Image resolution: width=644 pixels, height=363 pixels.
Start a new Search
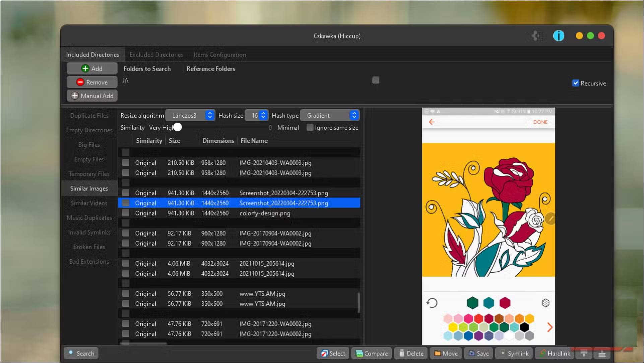[x=81, y=353]
